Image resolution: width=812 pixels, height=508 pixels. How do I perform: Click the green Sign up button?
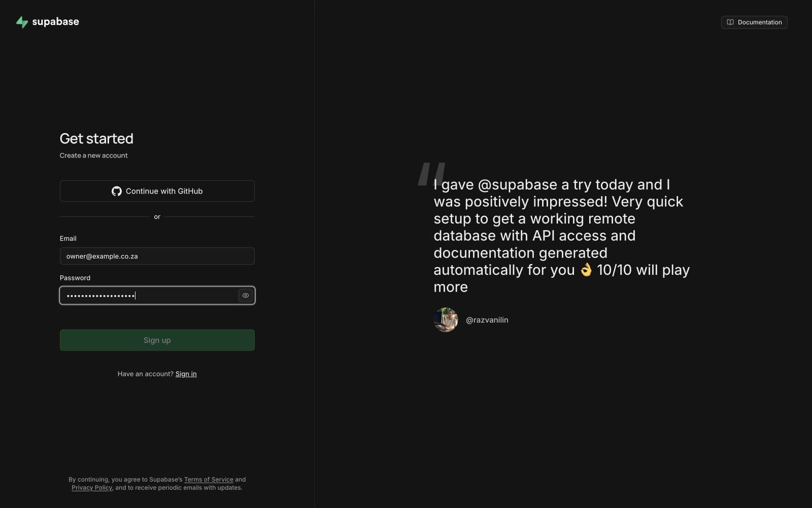point(157,340)
